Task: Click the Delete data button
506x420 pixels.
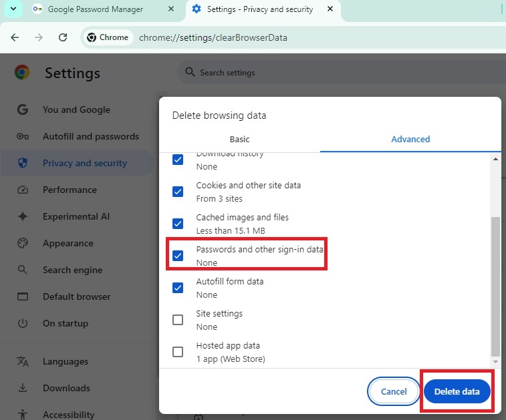Action: (x=457, y=391)
